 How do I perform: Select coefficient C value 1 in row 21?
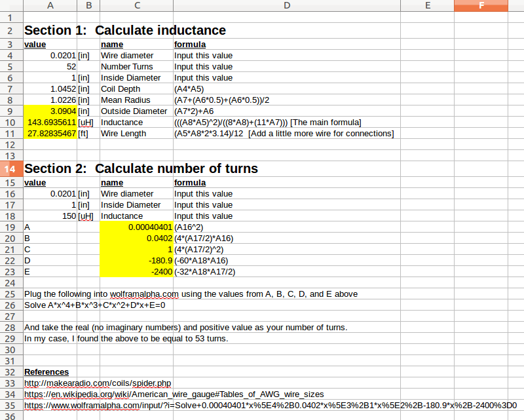point(136,250)
